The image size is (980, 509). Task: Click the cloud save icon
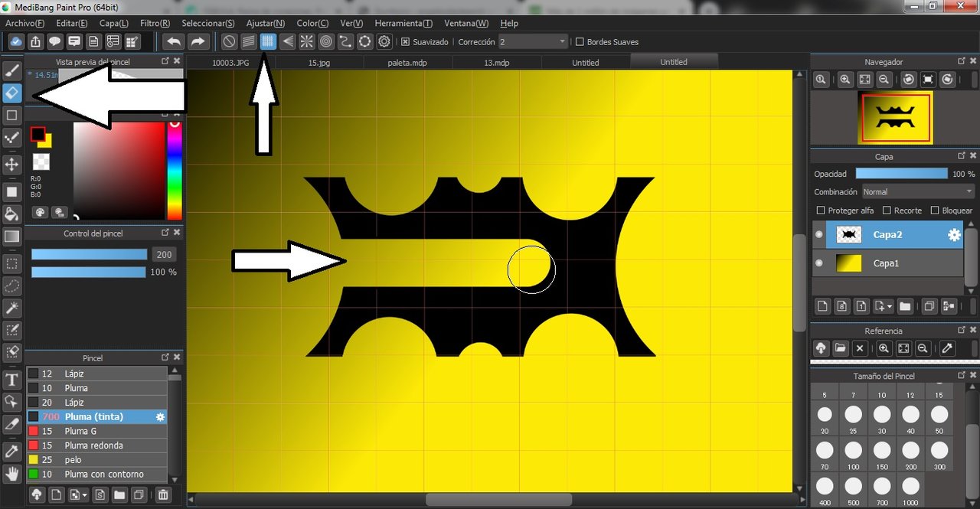[x=16, y=41]
